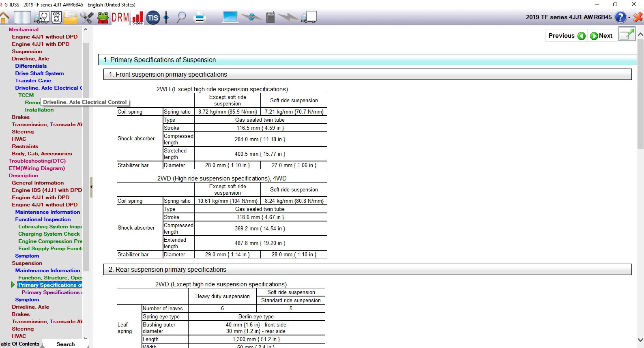Open Function, Structure, Operation tree item

[x=50, y=277]
